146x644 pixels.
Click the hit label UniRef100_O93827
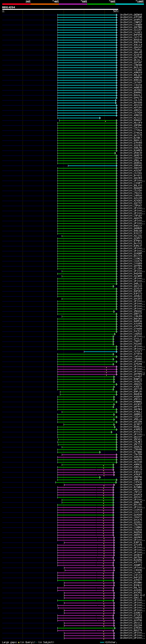click(131, 382)
